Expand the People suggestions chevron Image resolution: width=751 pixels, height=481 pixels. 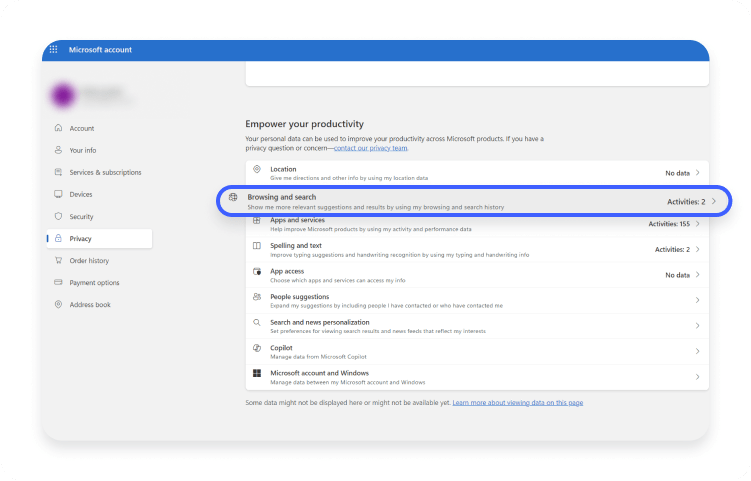point(697,300)
